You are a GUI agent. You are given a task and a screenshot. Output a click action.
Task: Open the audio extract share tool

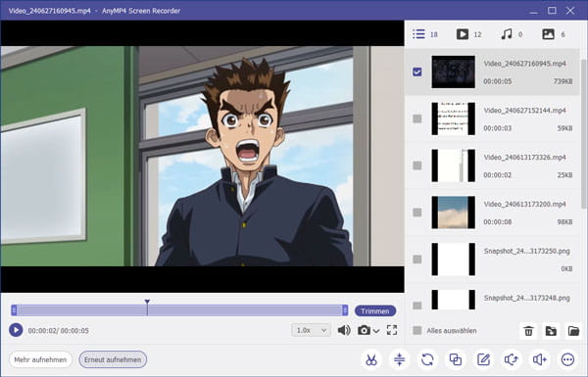(x=512, y=359)
